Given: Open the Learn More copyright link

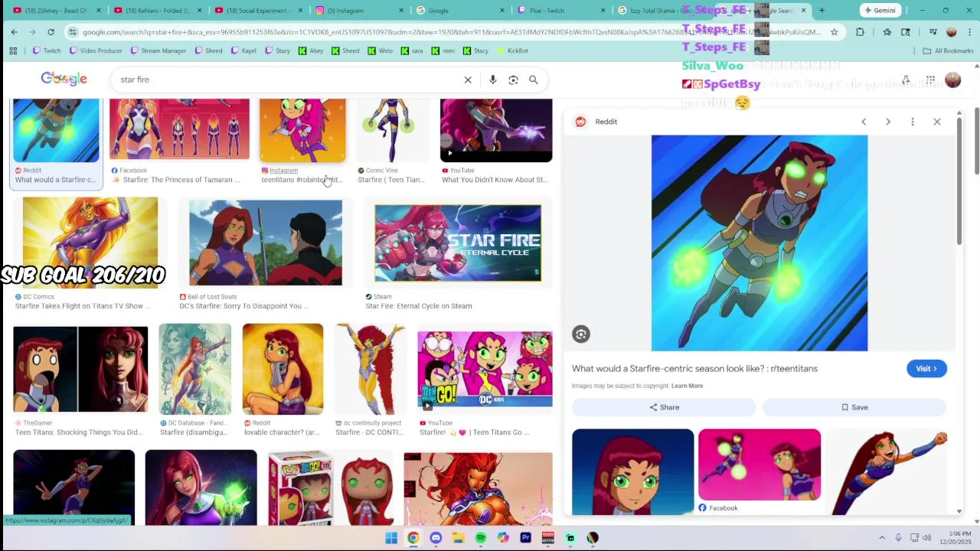Looking at the screenshot, I should pyautogui.click(x=687, y=386).
